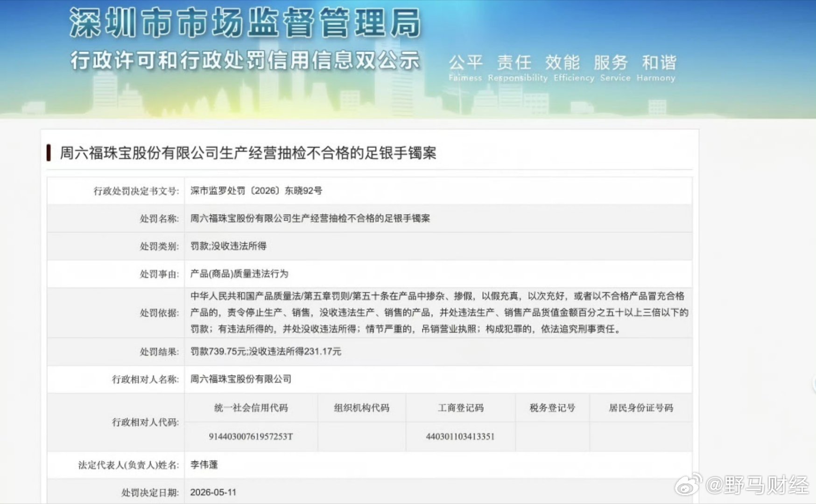The image size is (816, 504).
Task: Click the page heading 周六福珠宝股份有限公司生产经营抽检不合格的足银手镯案
Action: click(x=248, y=153)
